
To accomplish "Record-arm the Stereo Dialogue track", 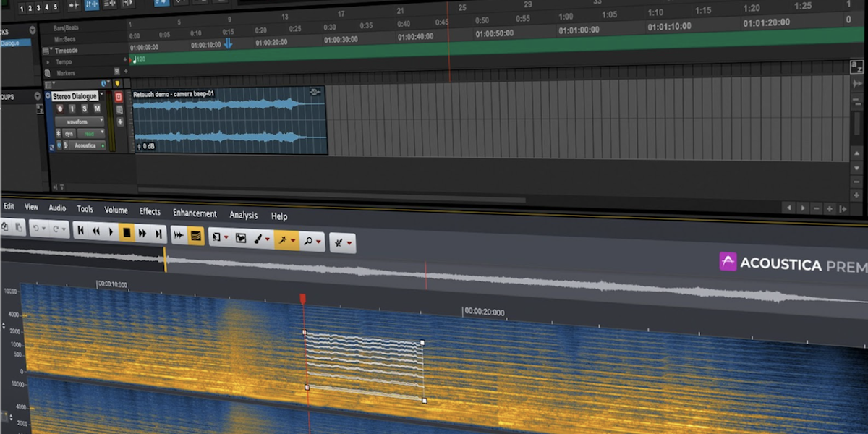I will pos(60,109).
